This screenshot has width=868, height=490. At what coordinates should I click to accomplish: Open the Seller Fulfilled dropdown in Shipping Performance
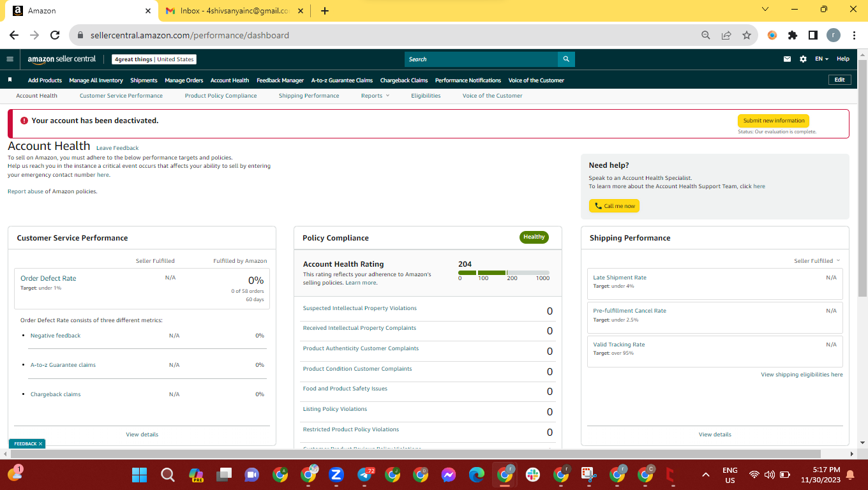click(x=816, y=261)
